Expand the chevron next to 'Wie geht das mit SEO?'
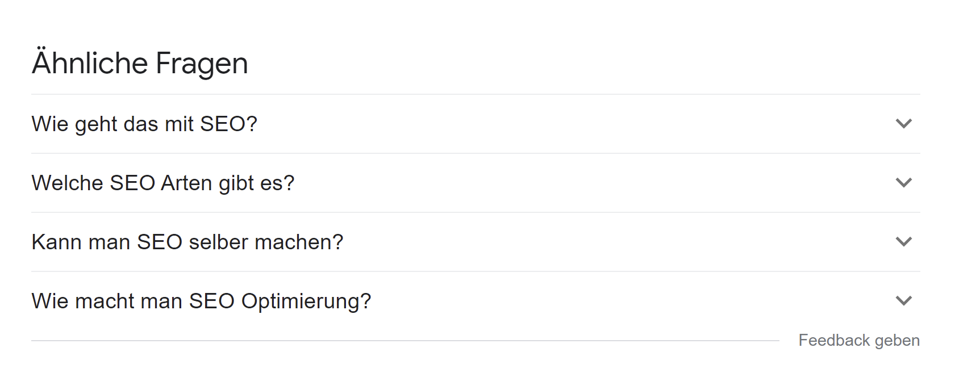This screenshot has width=980, height=377. click(x=904, y=123)
